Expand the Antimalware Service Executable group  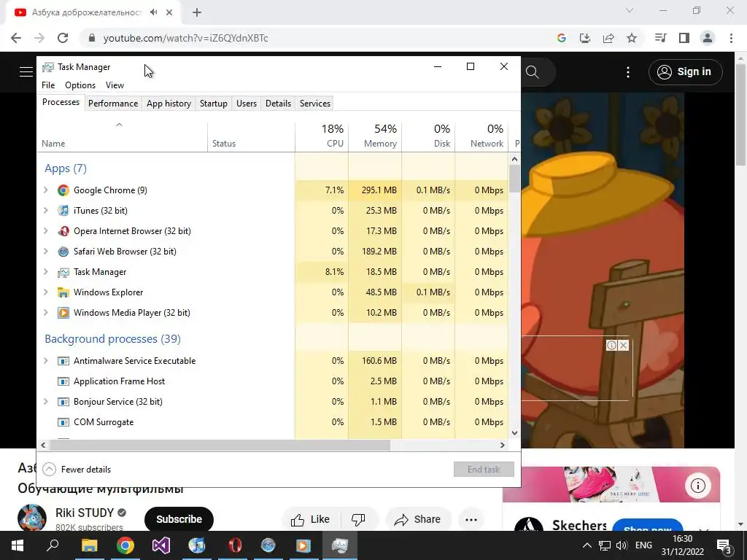(x=46, y=361)
